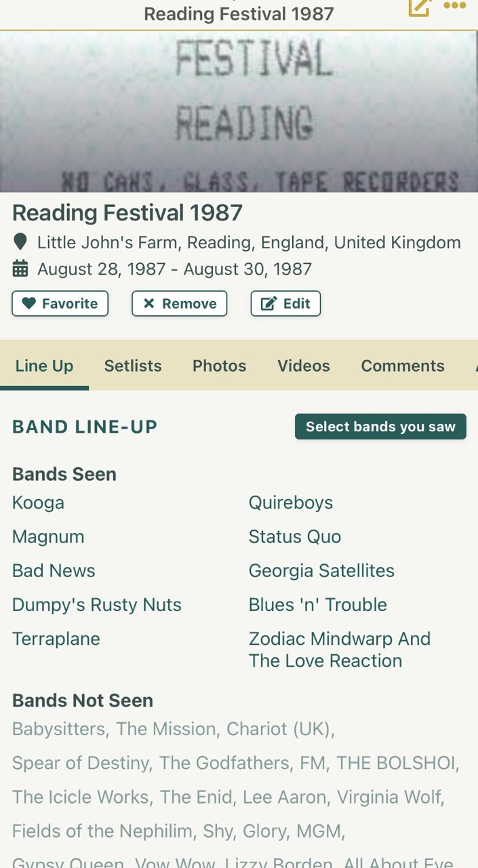Open the Videos tab
This screenshot has height=868, width=478.
tap(303, 366)
